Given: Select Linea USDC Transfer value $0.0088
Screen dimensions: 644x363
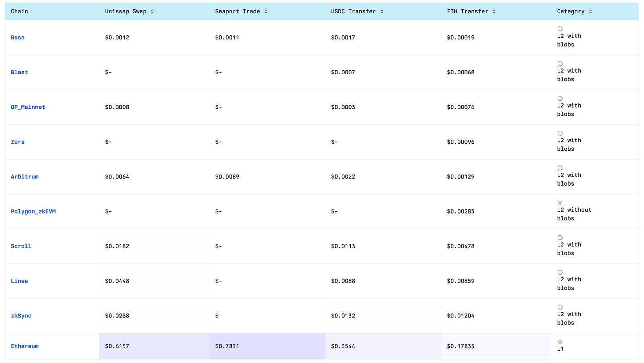Looking at the screenshot, I should click(x=343, y=281).
